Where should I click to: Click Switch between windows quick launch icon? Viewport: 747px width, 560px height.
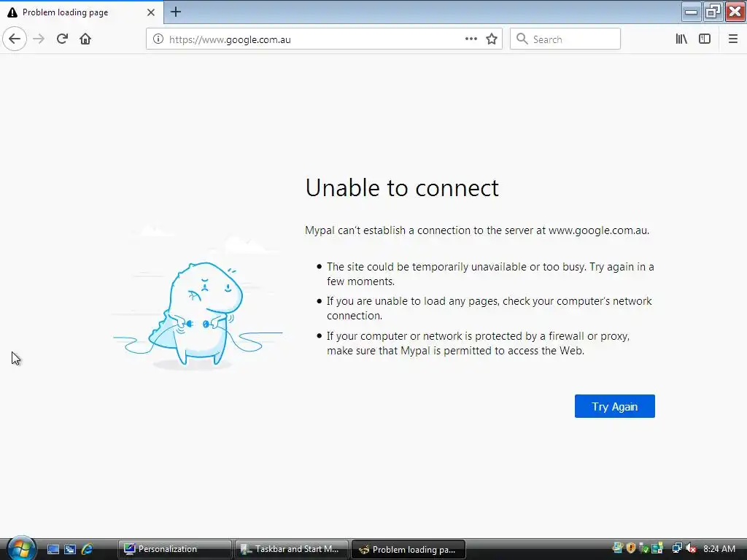tap(70, 549)
